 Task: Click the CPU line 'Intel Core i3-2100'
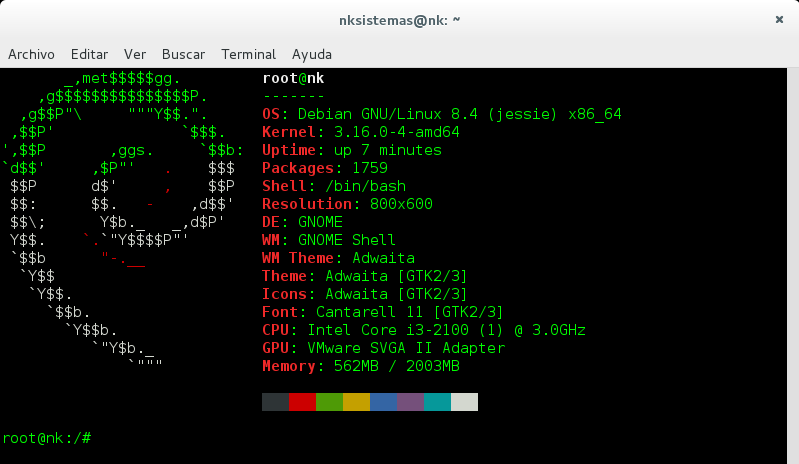(424, 330)
